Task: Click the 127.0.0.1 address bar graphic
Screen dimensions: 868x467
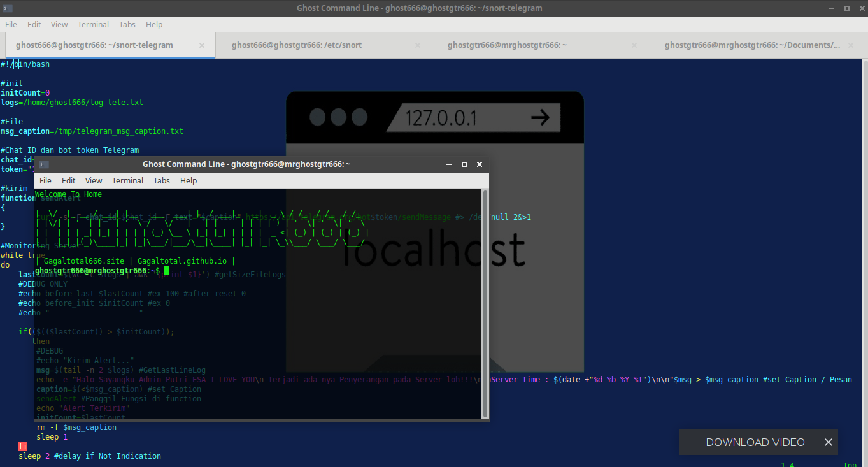Action: [x=473, y=118]
